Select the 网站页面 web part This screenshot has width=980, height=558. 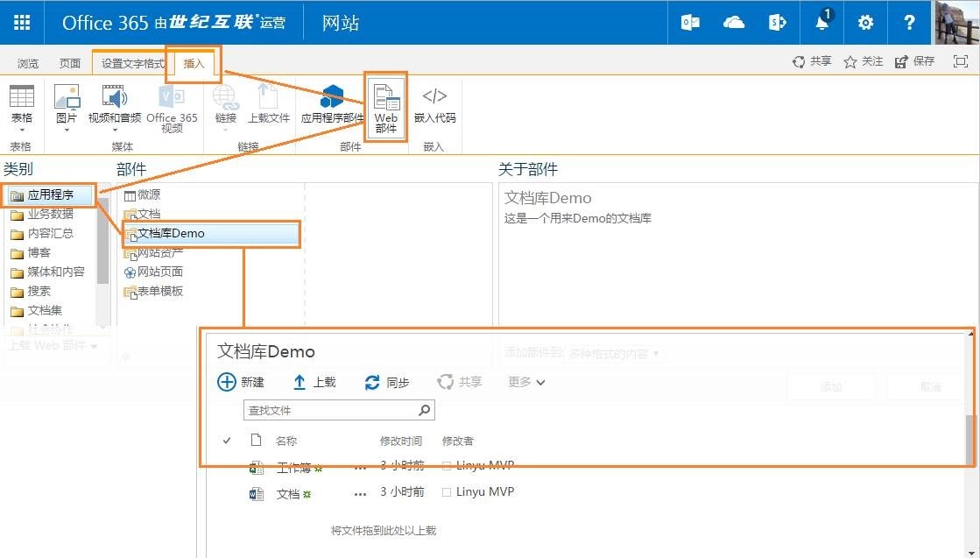pyautogui.click(x=154, y=272)
